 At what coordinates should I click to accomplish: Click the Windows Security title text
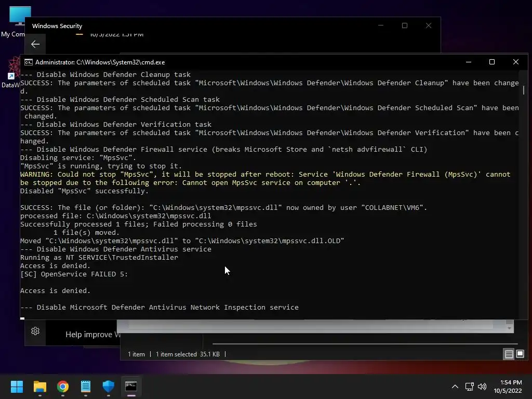[57, 26]
